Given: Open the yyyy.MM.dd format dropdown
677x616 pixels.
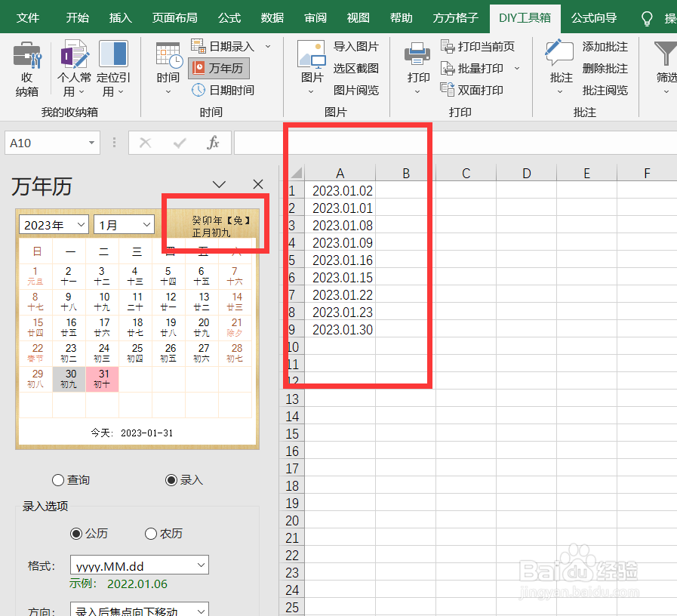Looking at the screenshot, I should [x=140, y=565].
